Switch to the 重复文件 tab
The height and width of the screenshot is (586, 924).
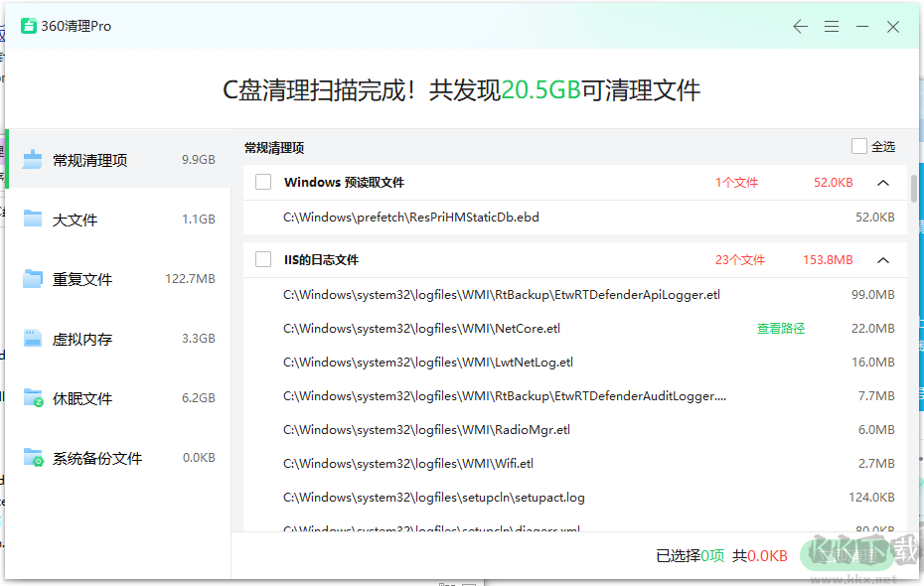[x=119, y=278]
